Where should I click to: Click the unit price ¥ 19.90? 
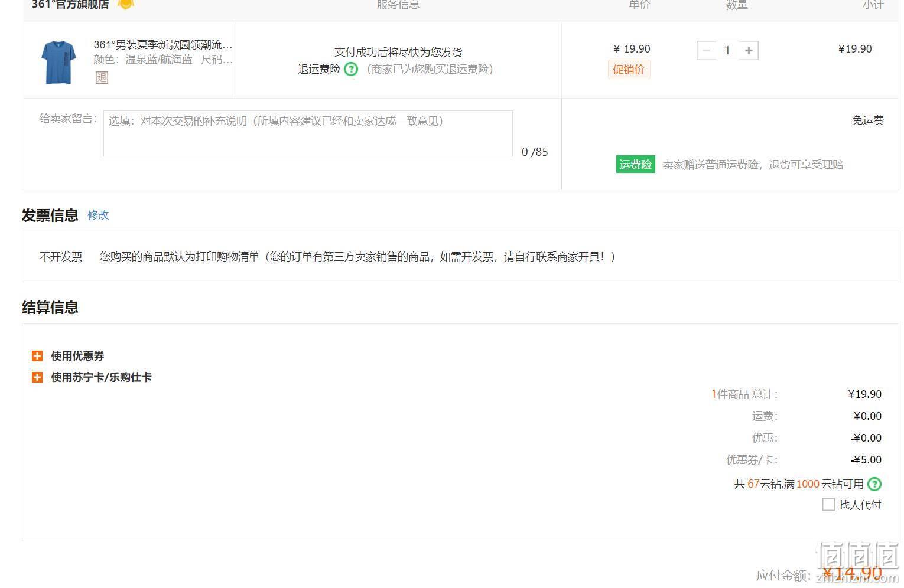click(x=632, y=49)
